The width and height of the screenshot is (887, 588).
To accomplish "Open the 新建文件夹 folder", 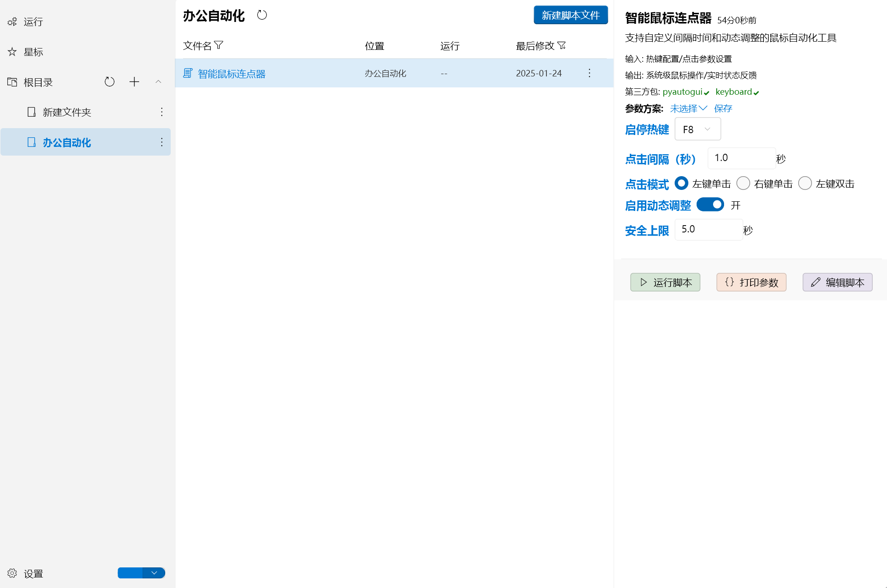I will (67, 112).
